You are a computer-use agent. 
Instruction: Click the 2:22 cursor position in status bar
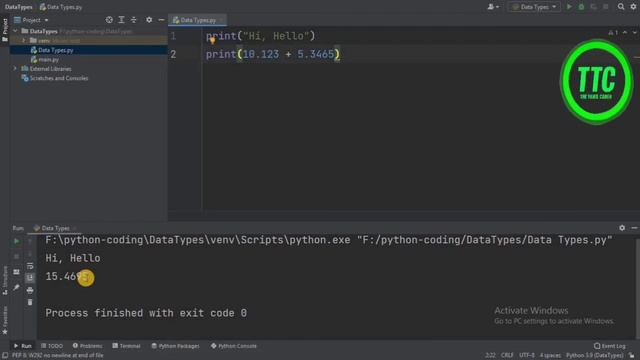pyautogui.click(x=490, y=356)
